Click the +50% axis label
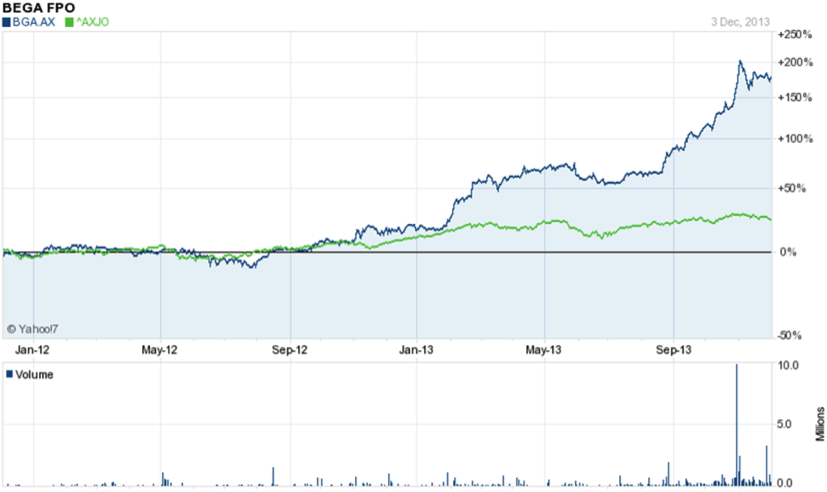The image size is (827, 492). tap(792, 188)
